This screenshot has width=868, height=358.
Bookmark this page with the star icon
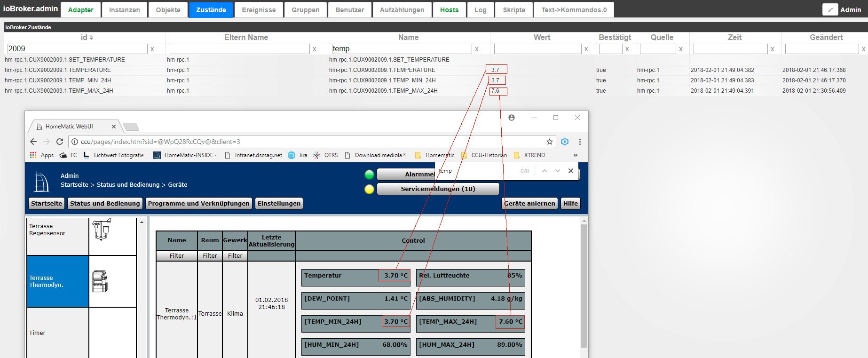550,142
